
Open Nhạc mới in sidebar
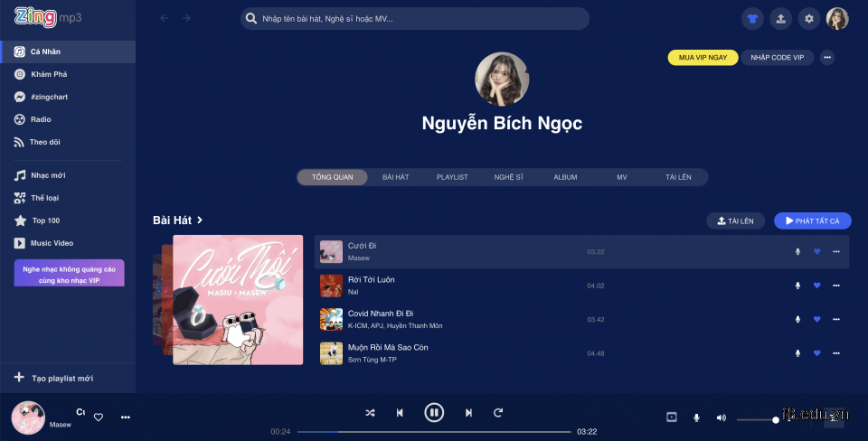coord(68,175)
